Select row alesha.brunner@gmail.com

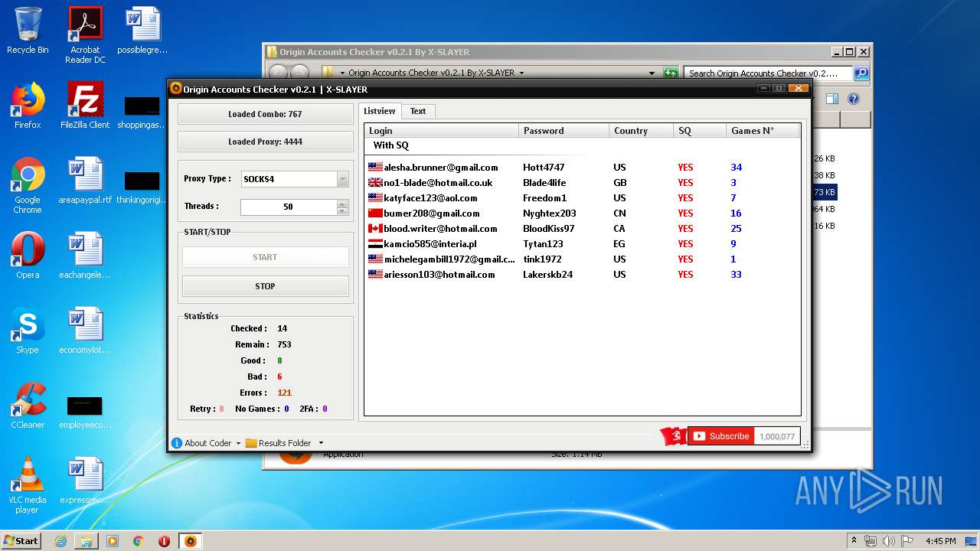click(x=582, y=168)
